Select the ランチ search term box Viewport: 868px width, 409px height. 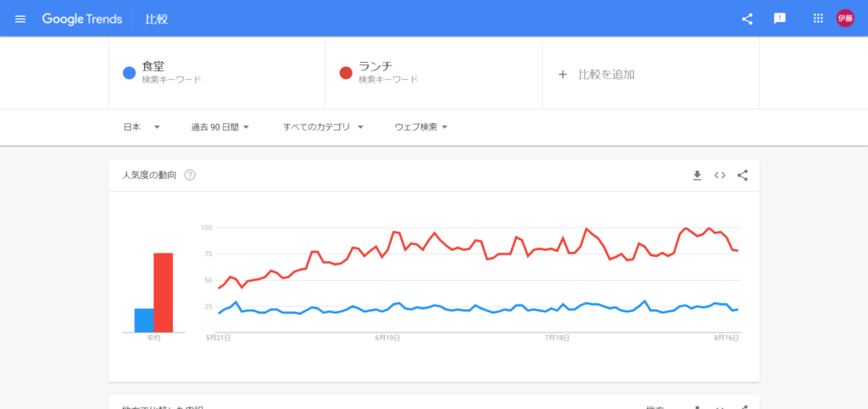[x=433, y=73]
